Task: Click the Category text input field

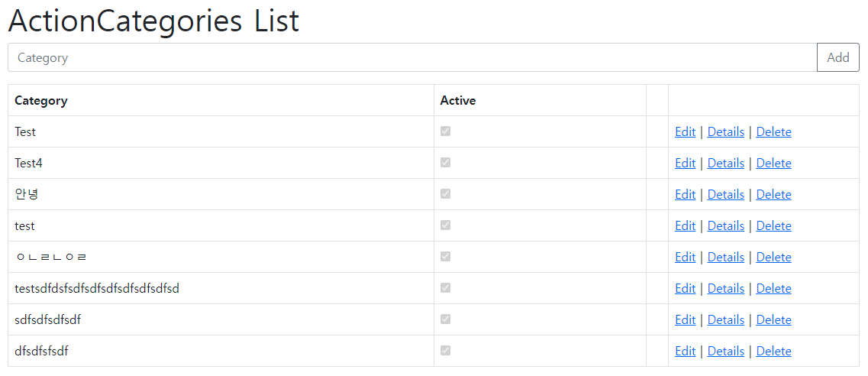Action: 412,57
